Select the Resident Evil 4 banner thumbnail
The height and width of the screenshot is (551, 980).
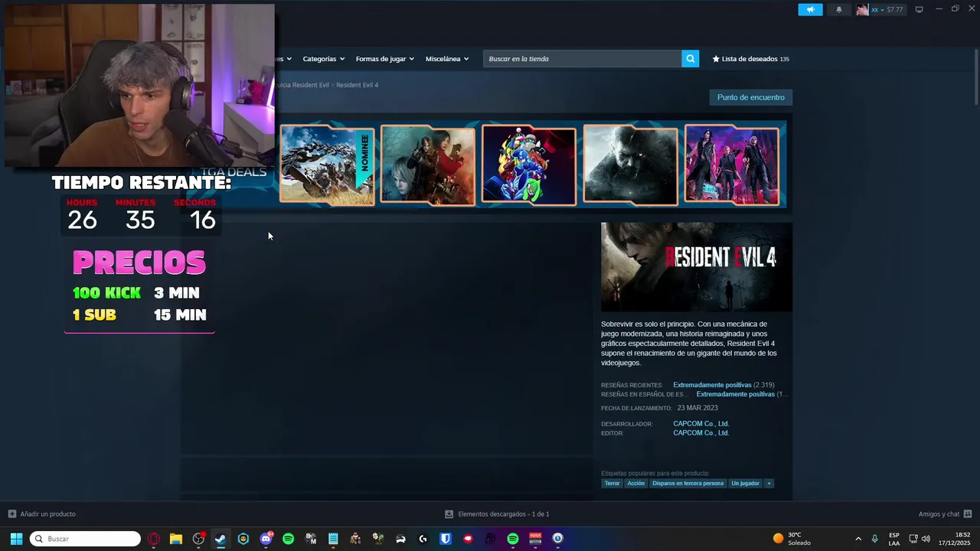click(x=428, y=165)
